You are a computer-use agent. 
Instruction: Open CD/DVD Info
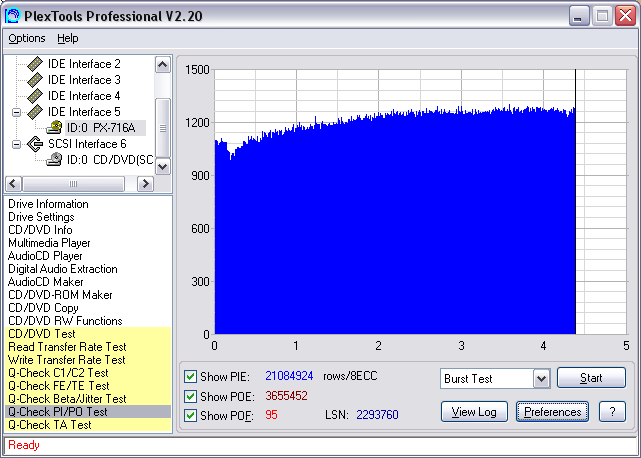tap(40, 230)
